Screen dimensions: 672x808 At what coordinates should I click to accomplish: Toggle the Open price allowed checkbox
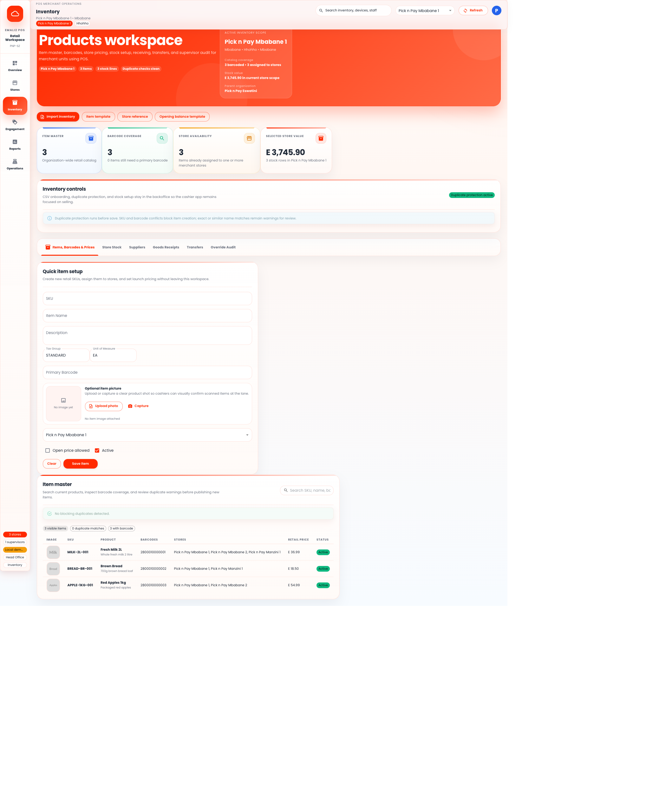click(48, 450)
